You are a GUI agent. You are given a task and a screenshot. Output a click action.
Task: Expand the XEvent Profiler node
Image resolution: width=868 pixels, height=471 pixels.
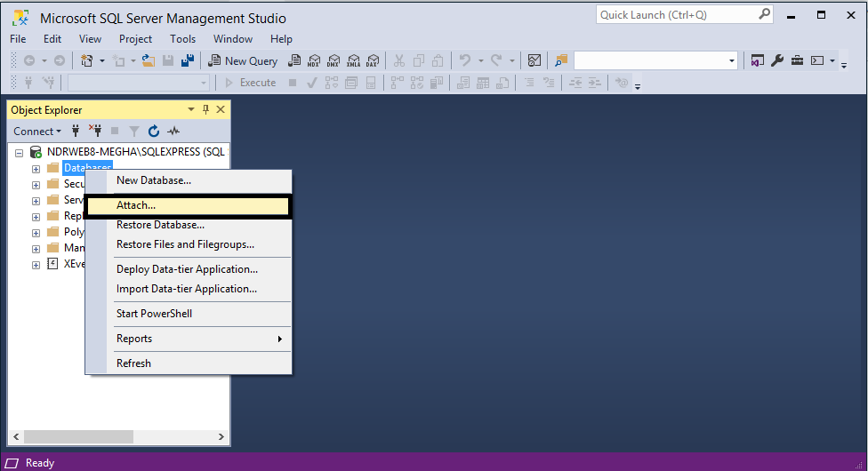coord(36,265)
